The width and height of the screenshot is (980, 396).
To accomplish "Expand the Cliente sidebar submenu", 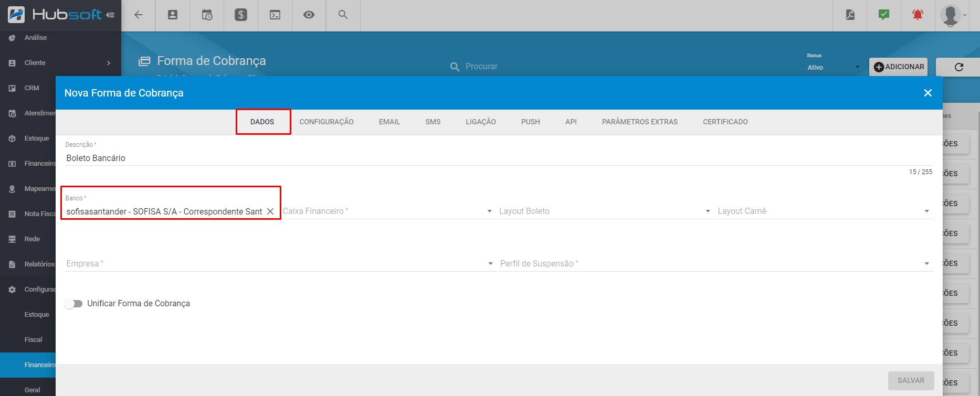I will coord(109,63).
